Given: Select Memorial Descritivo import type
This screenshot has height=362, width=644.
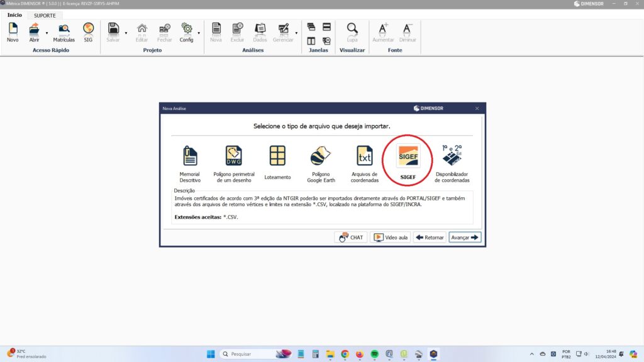Looking at the screenshot, I should point(190,164).
